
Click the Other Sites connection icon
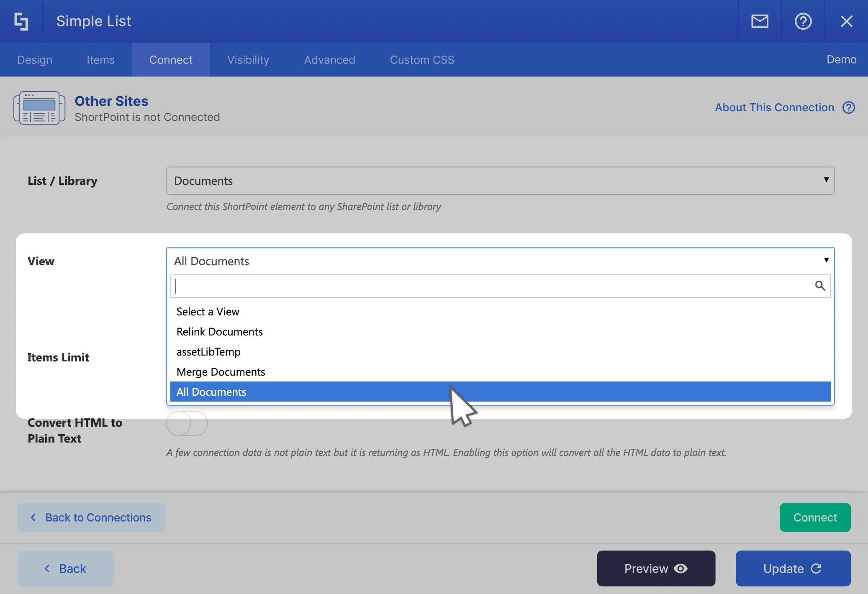(x=39, y=108)
